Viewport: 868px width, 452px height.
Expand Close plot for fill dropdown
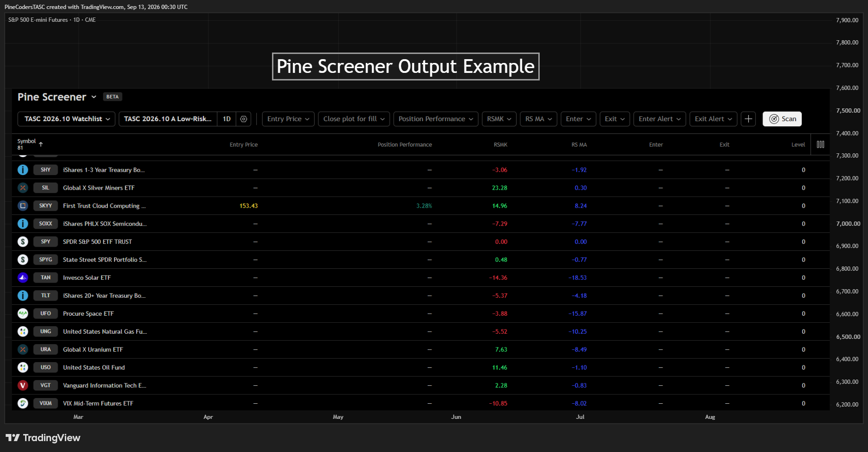coord(354,119)
